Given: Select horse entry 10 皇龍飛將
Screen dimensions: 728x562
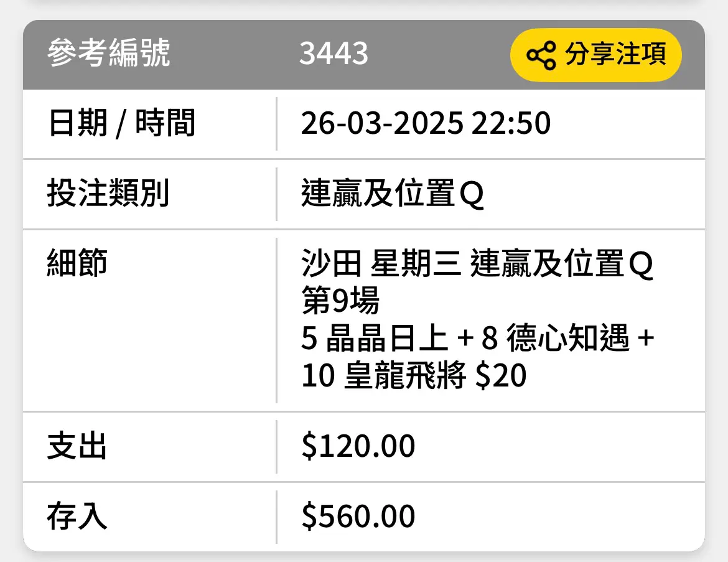Looking at the screenshot, I should pyautogui.click(x=383, y=375).
